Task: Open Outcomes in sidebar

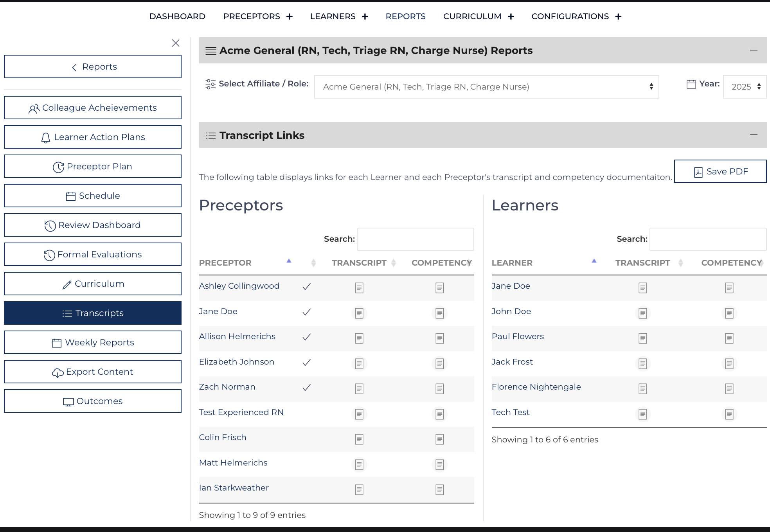Action: pos(93,401)
